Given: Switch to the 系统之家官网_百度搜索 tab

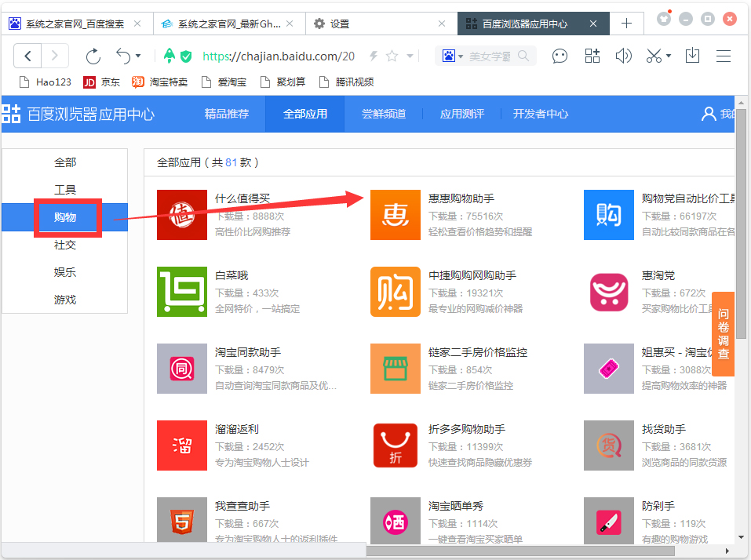Looking at the screenshot, I should click(77, 24).
